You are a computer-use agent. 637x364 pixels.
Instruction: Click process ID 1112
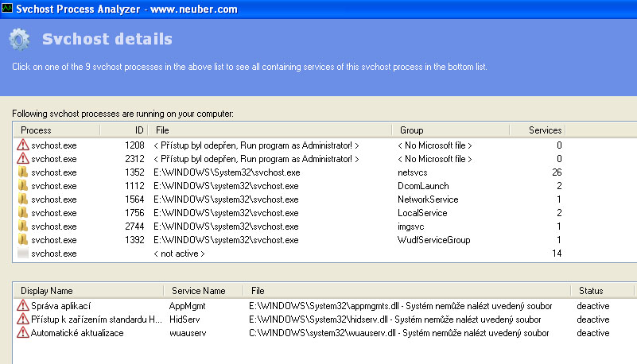coord(134,186)
